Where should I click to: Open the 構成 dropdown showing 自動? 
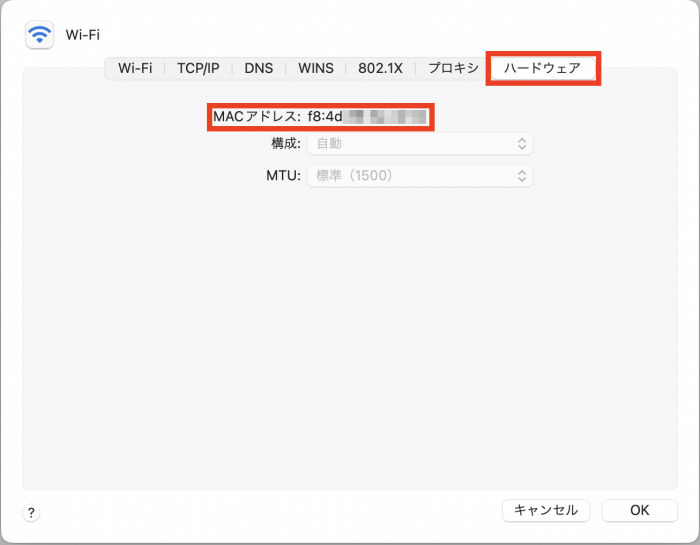point(420,144)
